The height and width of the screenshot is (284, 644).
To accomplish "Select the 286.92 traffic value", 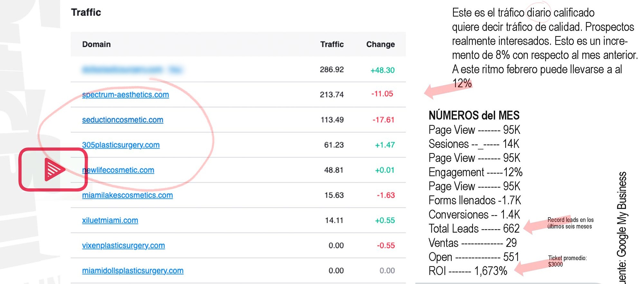I will point(332,69).
